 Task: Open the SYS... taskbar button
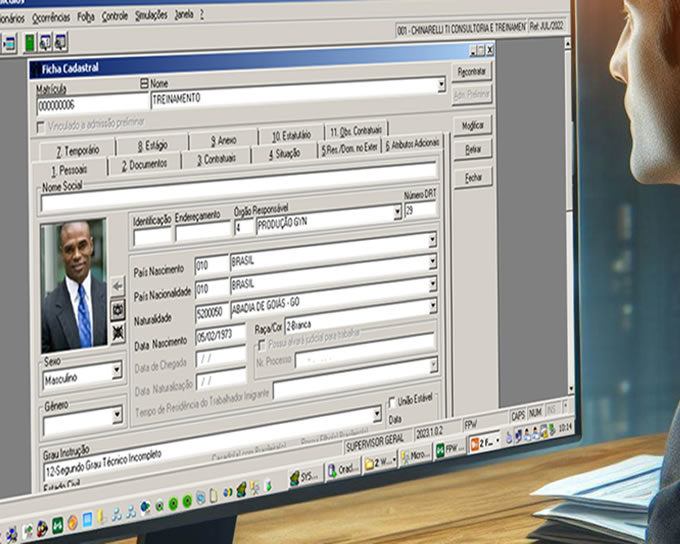click(304, 477)
